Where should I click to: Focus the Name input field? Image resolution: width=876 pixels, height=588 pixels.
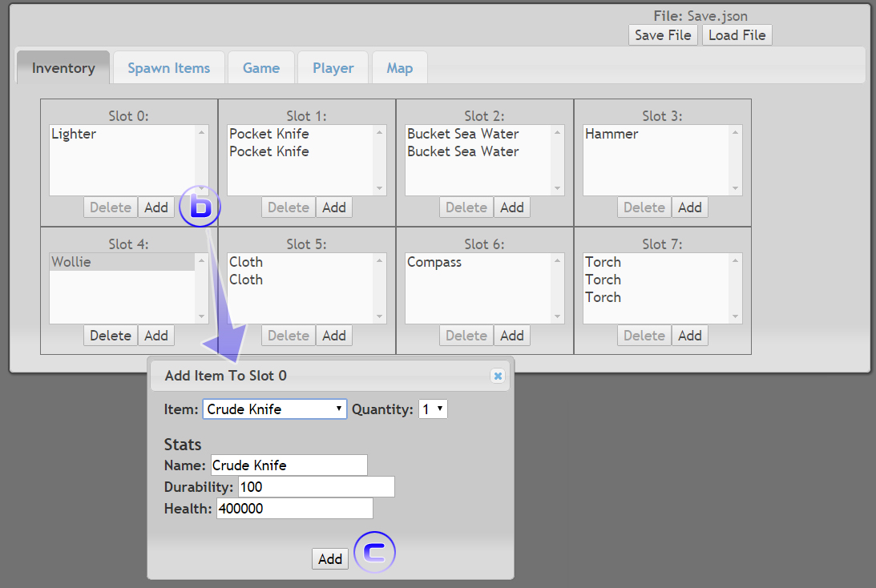coord(289,465)
